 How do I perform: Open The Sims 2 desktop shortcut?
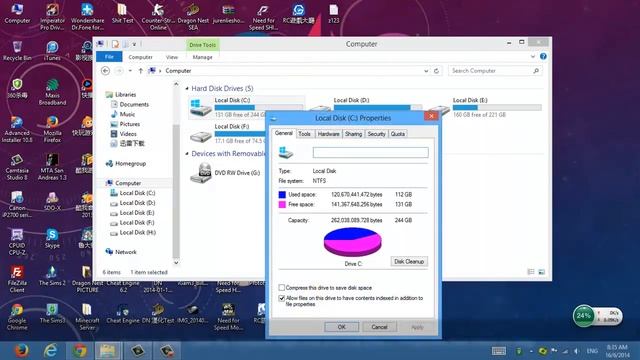pos(52,276)
